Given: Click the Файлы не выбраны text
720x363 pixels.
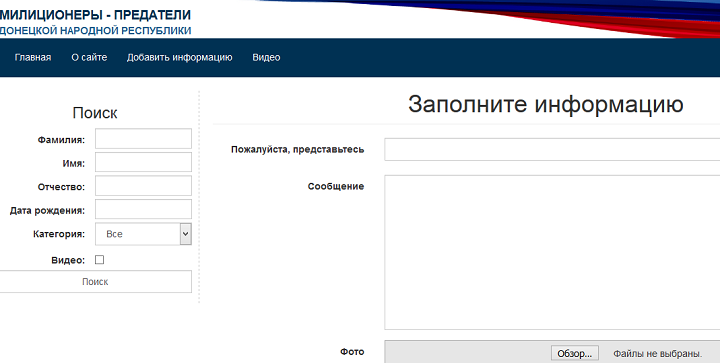Looking at the screenshot, I should click(658, 353).
